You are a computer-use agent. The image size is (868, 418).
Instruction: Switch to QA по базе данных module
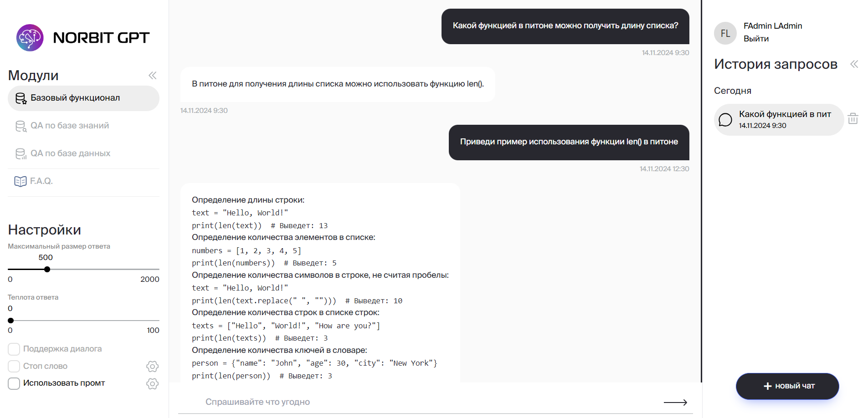70,153
